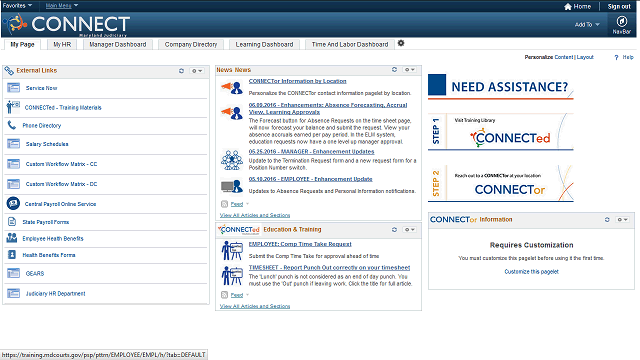Click the Home house icon
The height and width of the screenshot is (360, 640).
pos(568,6)
